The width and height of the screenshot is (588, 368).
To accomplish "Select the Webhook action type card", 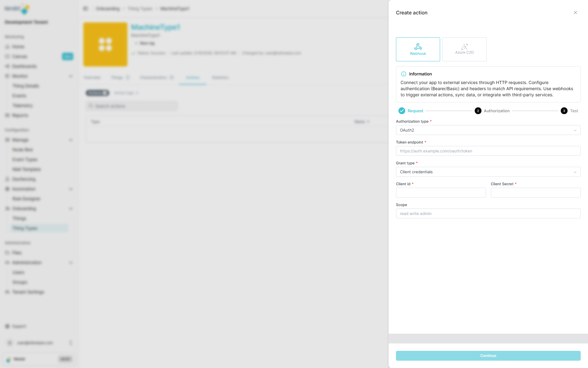I will pos(418,49).
